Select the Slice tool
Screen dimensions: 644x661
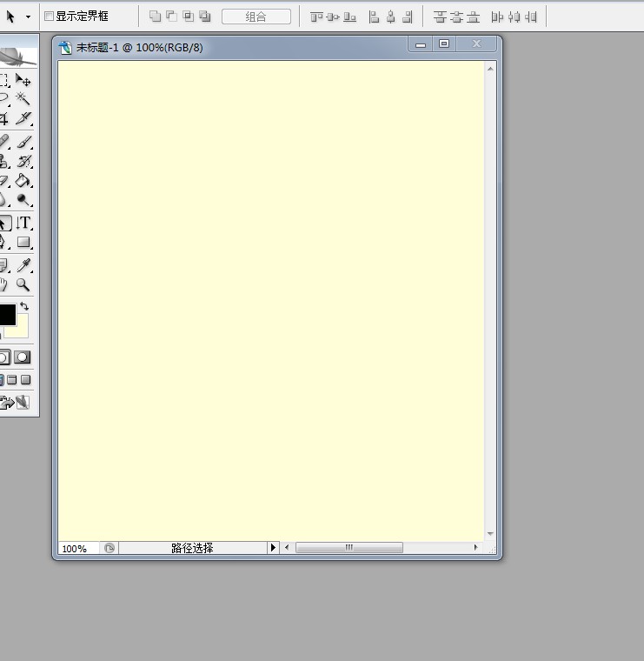23,118
